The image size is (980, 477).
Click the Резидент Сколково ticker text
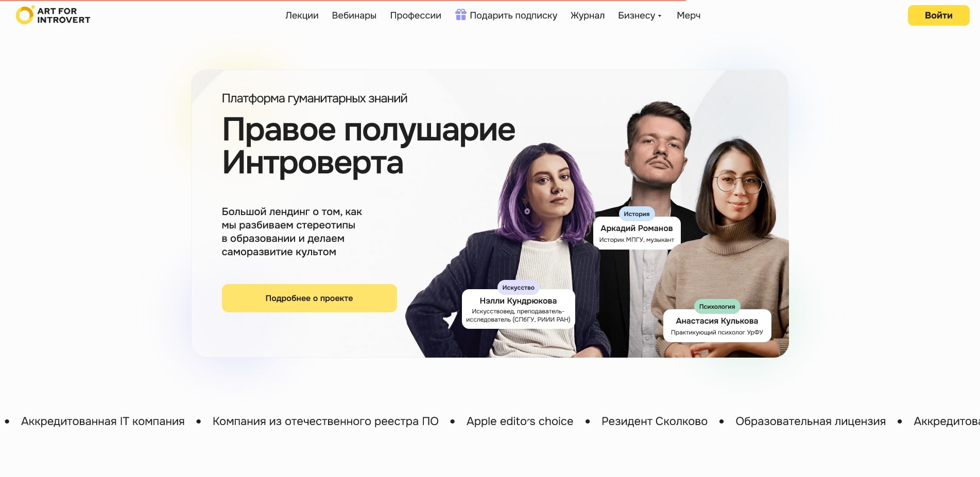click(x=654, y=421)
